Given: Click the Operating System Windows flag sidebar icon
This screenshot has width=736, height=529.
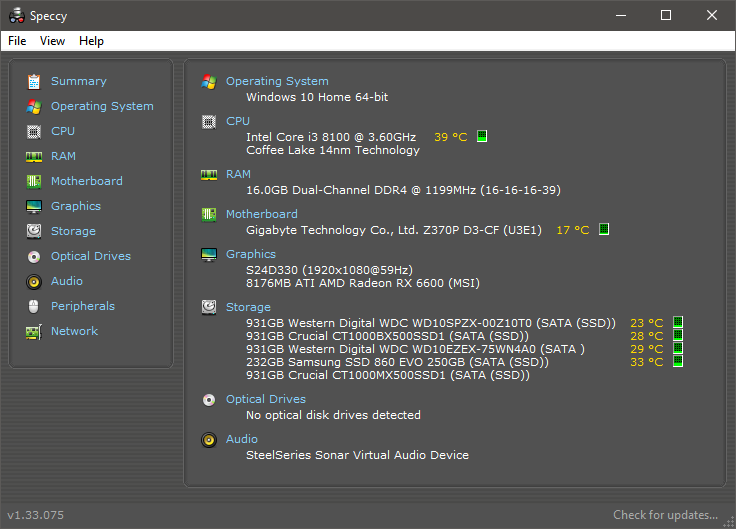Looking at the screenshot, I should (34, 107).
